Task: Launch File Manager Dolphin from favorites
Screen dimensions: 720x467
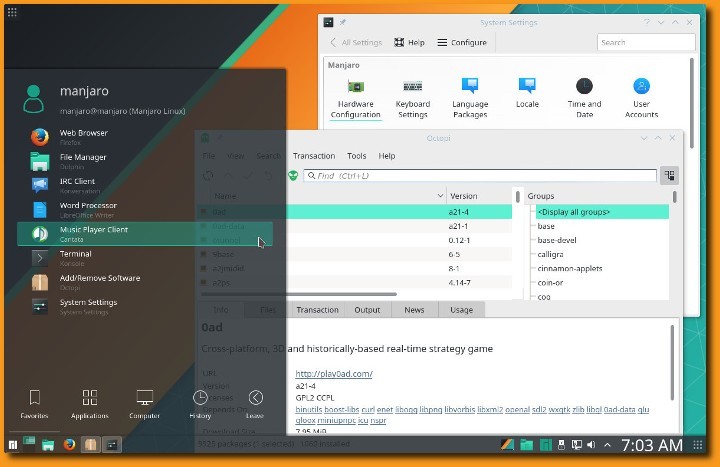Action: pos(145,161)
